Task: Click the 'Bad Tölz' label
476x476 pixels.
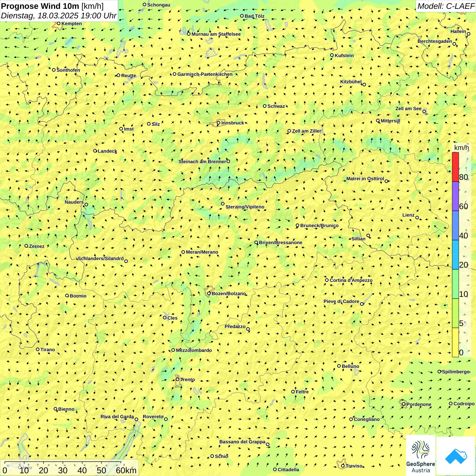Action: pos(255,16)
